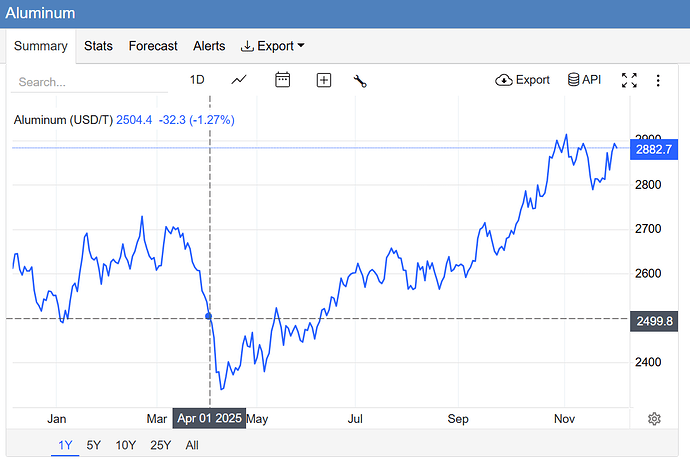
Task: Open the Forecast tab
Action: [153, 46]
